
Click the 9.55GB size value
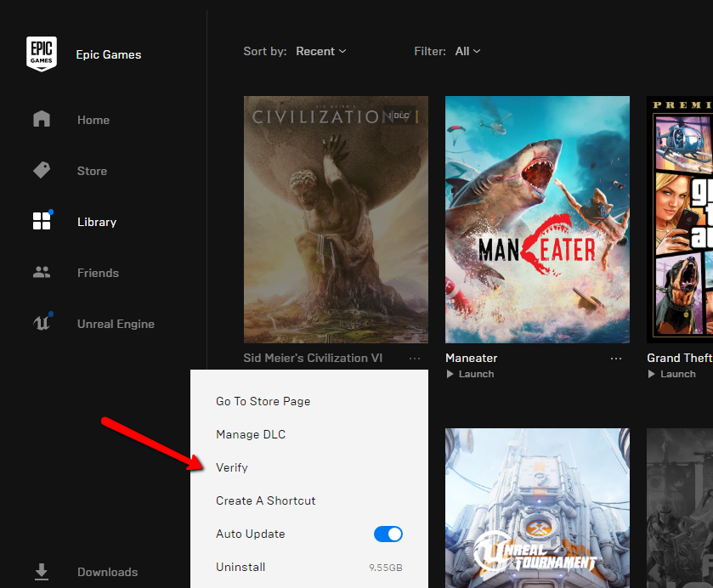[386, 568]
